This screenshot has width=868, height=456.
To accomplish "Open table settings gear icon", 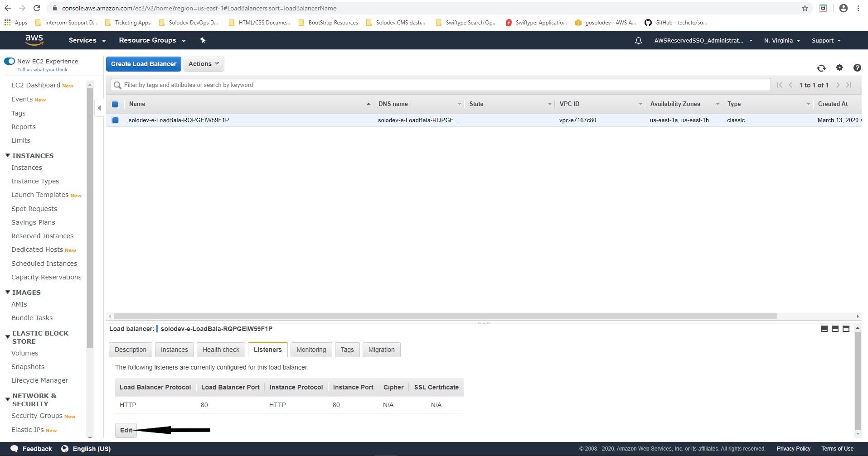I will (x=839, y=67).
